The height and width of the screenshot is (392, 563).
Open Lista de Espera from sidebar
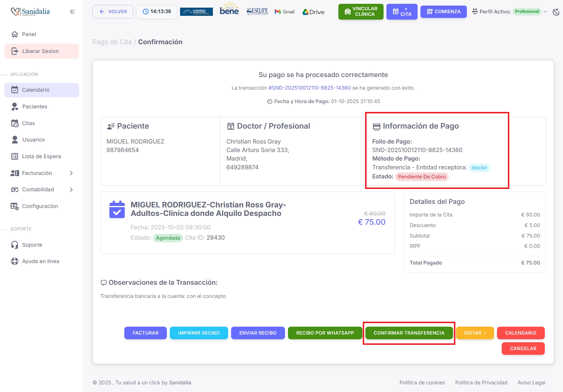pyautogui.click(x=41, y=156)
